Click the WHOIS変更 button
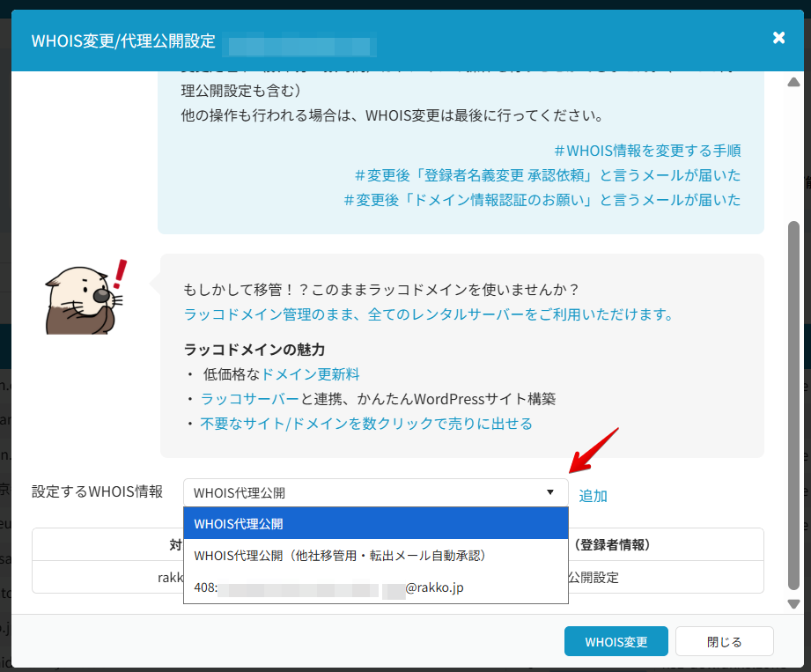The width and height of the screenshot is (811, 672). click(x=616, y=641)
